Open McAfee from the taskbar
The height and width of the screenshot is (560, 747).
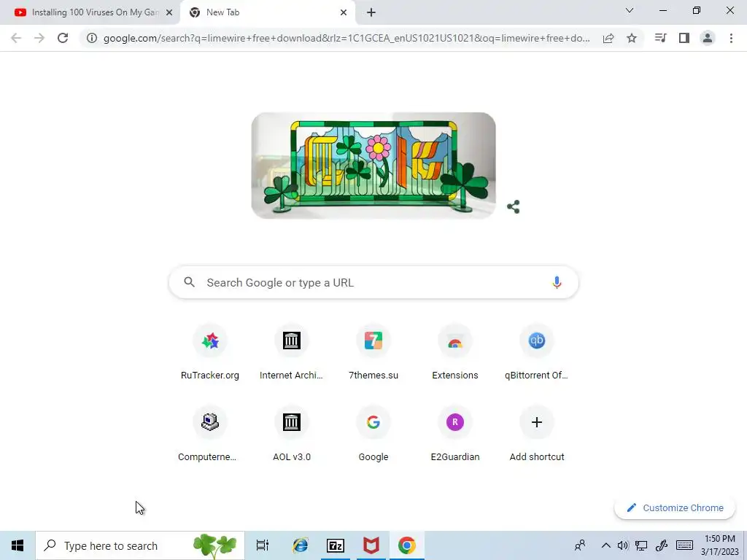(x=371, y=545)
